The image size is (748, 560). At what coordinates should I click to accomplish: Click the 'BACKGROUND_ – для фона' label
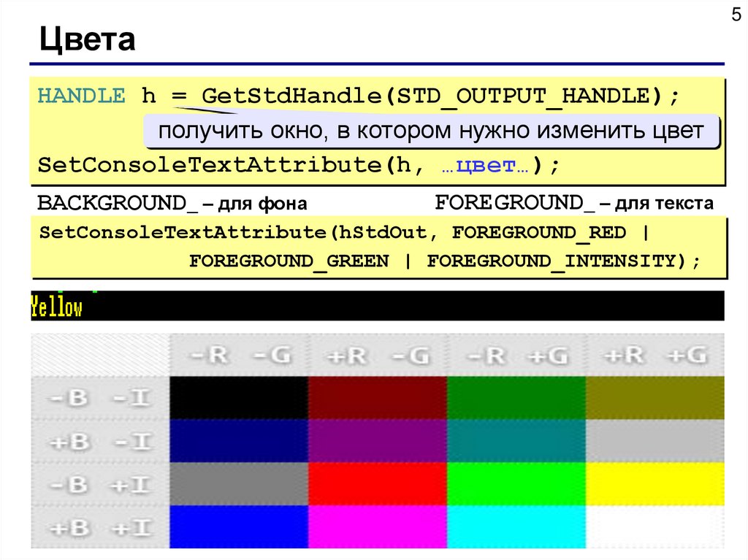click(172, 203)
